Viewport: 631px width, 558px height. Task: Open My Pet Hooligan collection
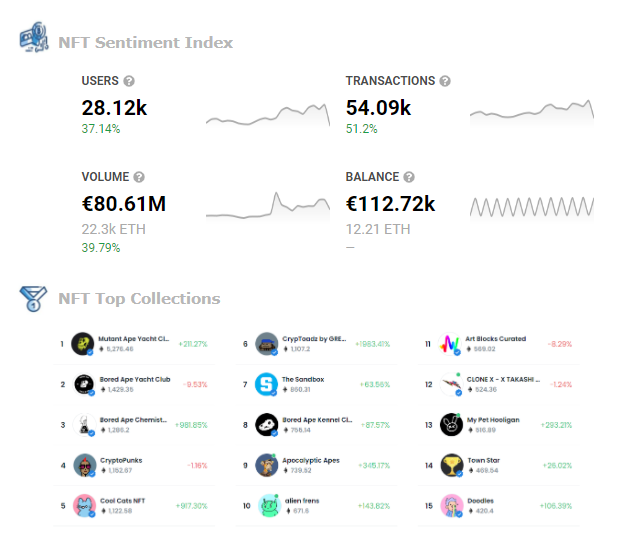(x=493, y=420)
